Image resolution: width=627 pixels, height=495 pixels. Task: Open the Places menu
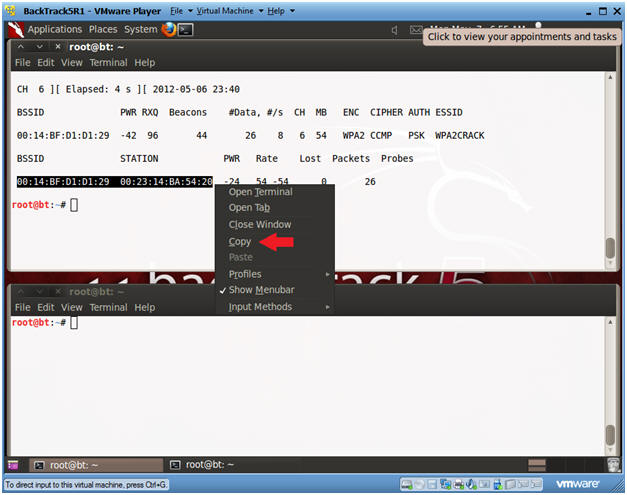coord(103,30)
